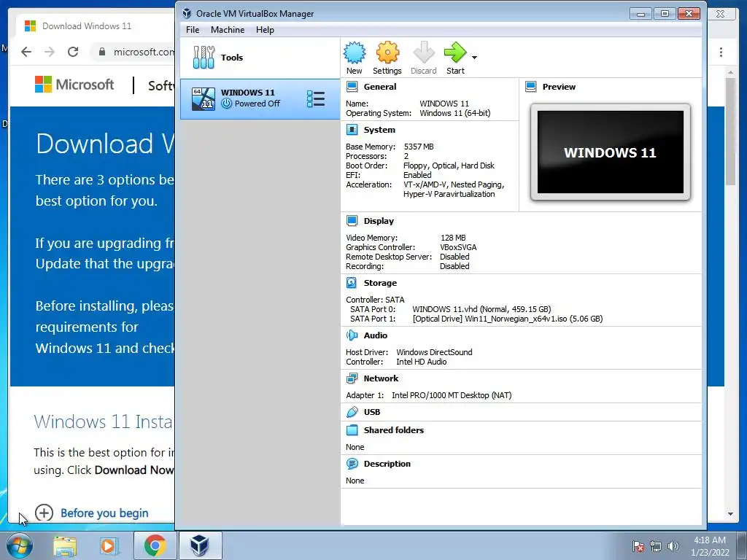Click the USB section heading

[x=372, y=412]
